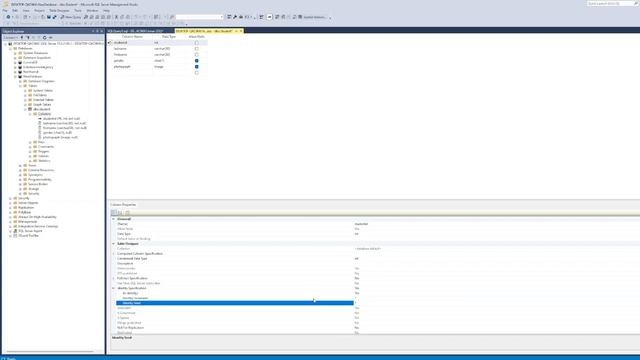Click the Alphabetical sort icon in Column Properties
The height and width of the screenshot is (360, 640).
[120, 212]
